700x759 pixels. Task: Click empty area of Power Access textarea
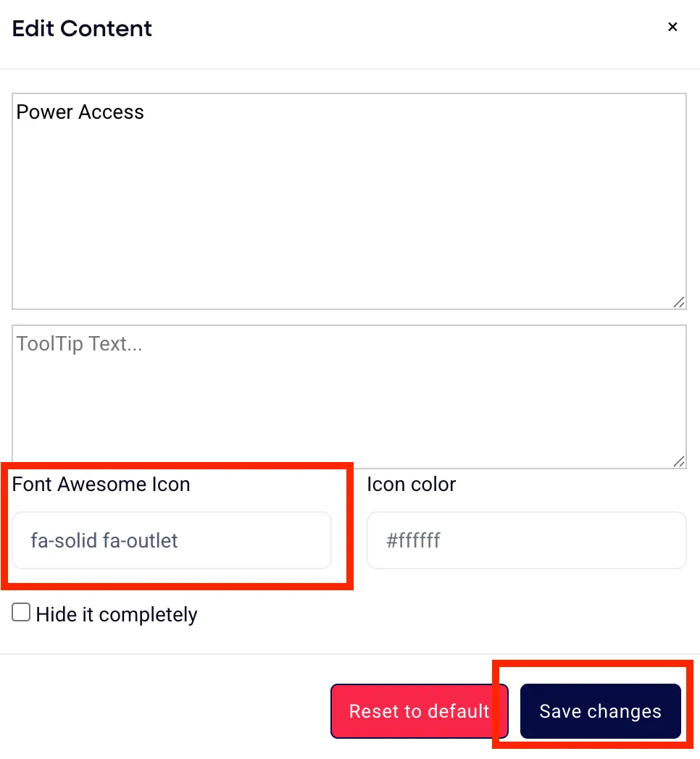(349, 218)
